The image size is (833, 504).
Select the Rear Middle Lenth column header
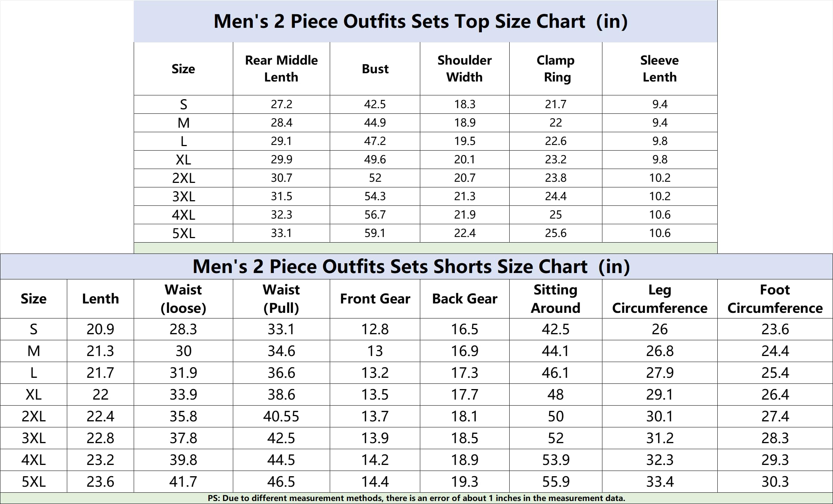(281, 69)
